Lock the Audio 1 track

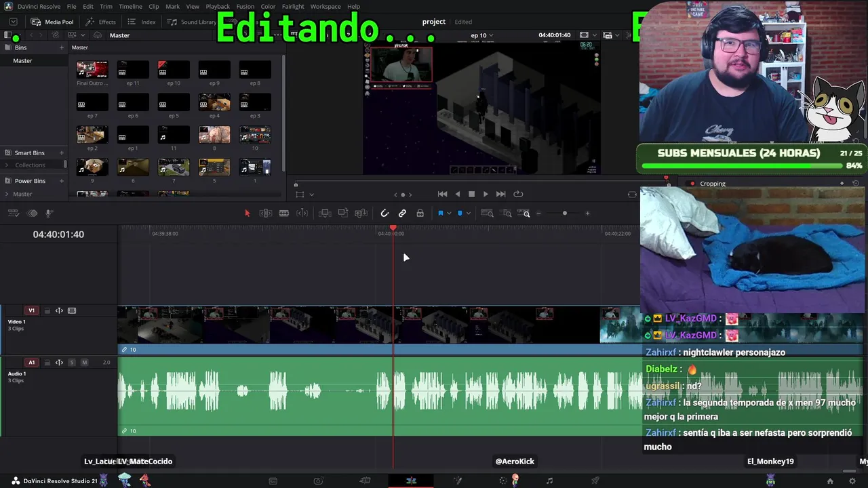click(x=47, y=363)
